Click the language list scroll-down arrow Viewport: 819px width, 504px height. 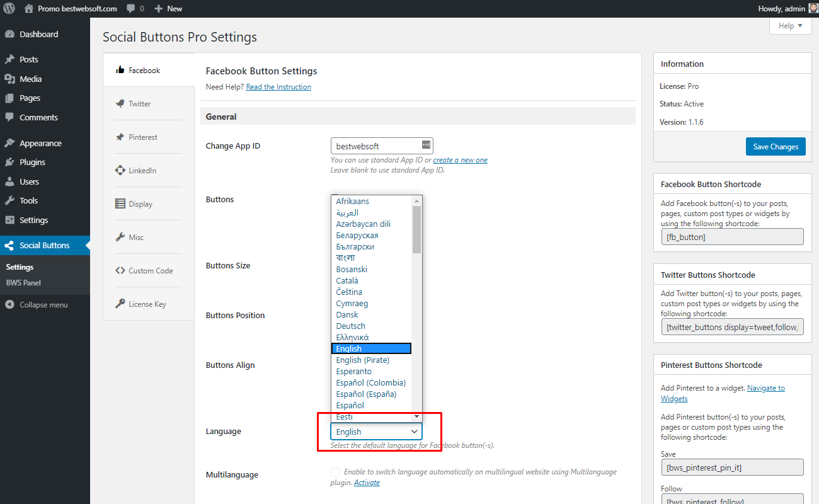(416, 417)
